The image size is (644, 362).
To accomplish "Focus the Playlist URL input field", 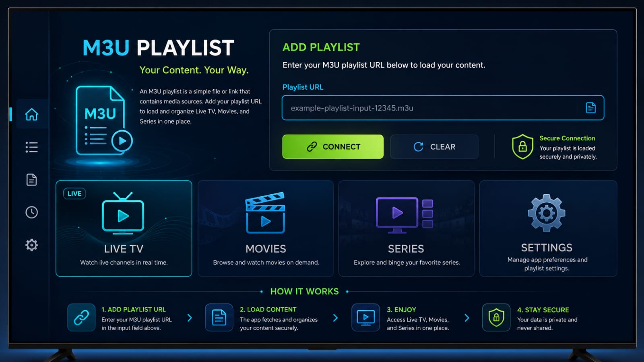I will (x=443, y=108).
